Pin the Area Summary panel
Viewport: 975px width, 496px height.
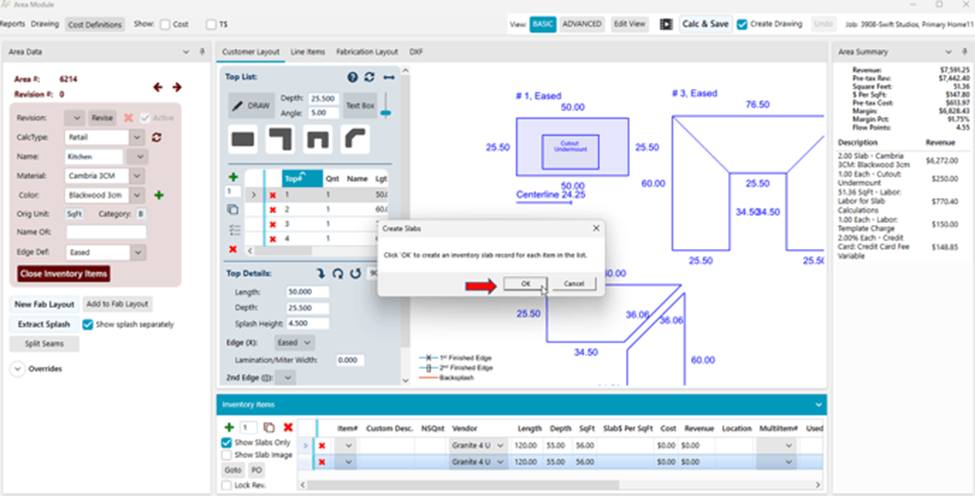(x=964, y=52)
